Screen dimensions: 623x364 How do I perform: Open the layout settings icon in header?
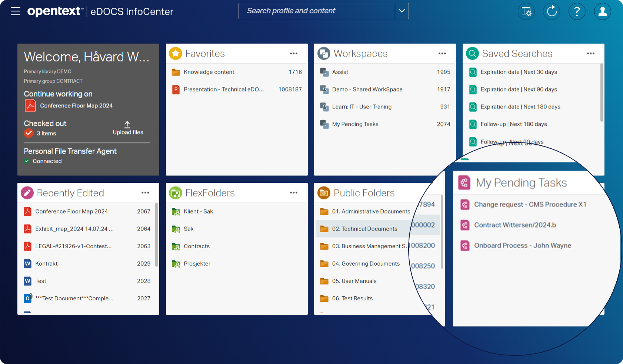point(526,11)
